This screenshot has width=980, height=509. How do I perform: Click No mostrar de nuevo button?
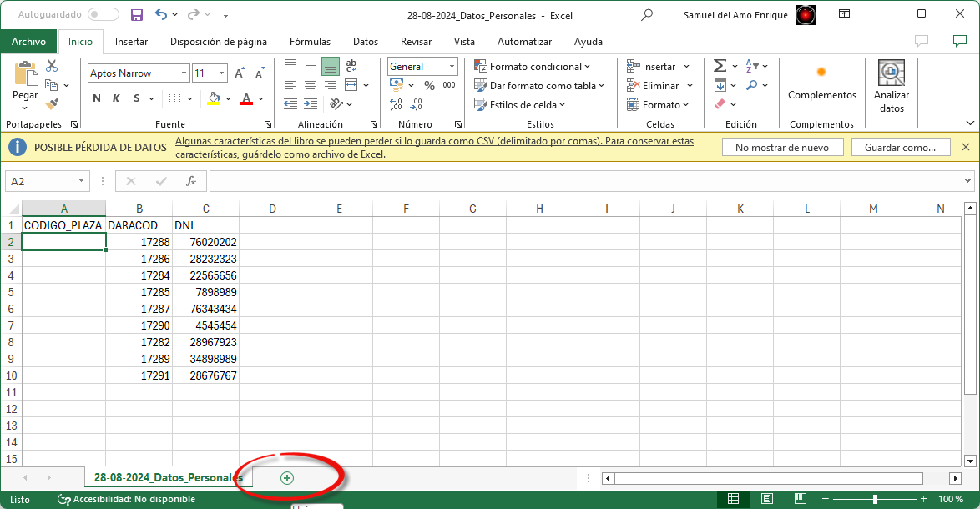coord(782,148)
